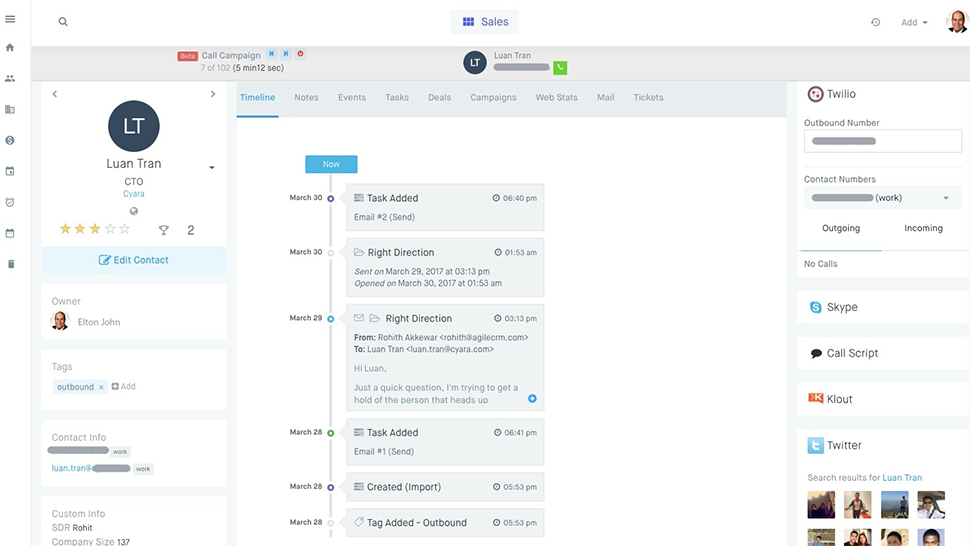Screen dimensions: 970x546
Task: Click the Outbound Number field
Action: (883, 141)
